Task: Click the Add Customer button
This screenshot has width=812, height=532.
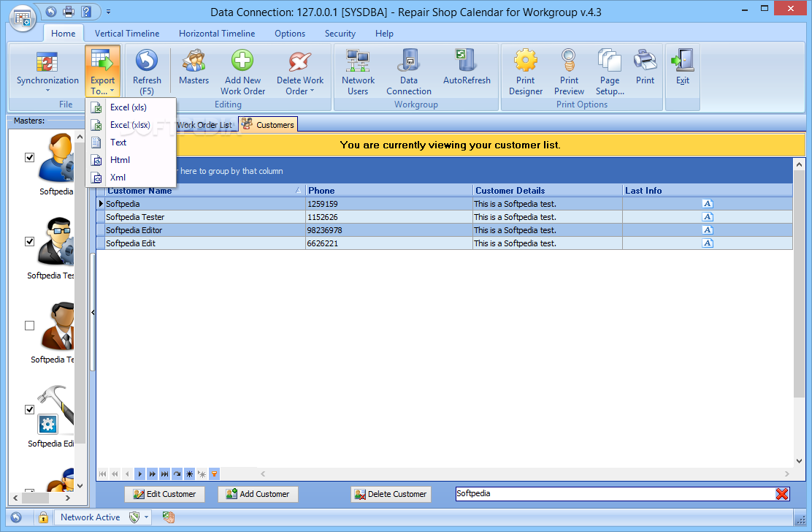Action: (x=258, y=494)
